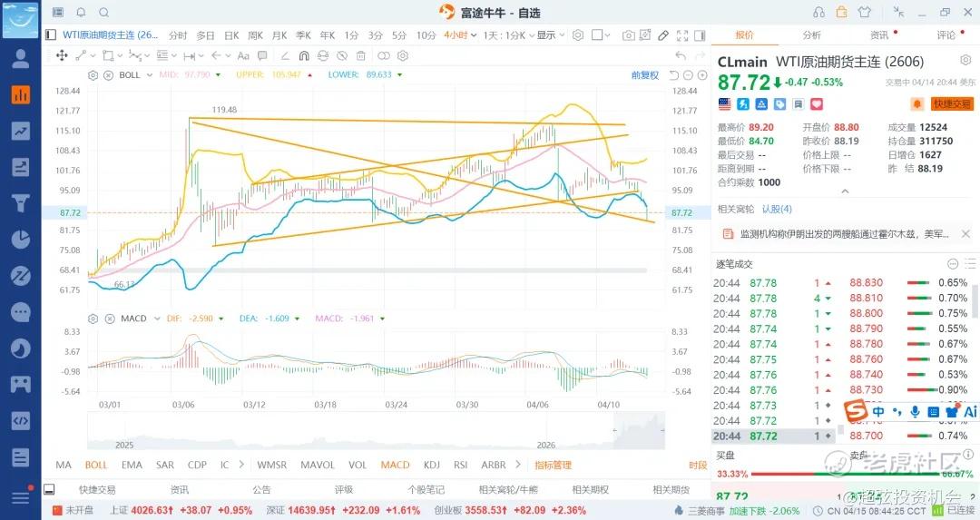This screenshot has width=980, height=520.
Task: Open the orange bar-chart quotes icon in sidebar
Action: (x=21, y=94)
